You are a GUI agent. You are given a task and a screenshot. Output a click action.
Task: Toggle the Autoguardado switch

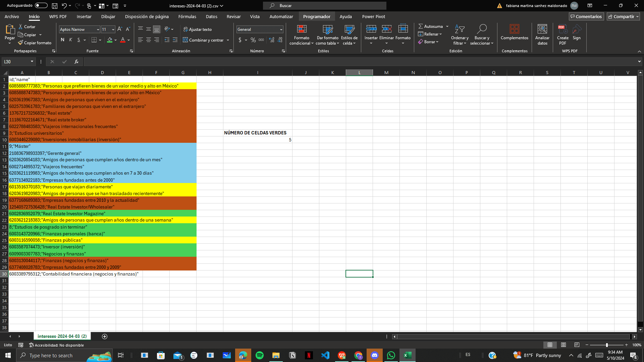(41, 5)
